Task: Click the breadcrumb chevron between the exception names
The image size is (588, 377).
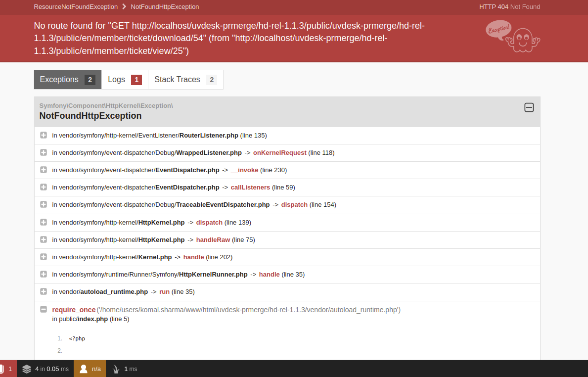Action: click(x=123, y=7)
